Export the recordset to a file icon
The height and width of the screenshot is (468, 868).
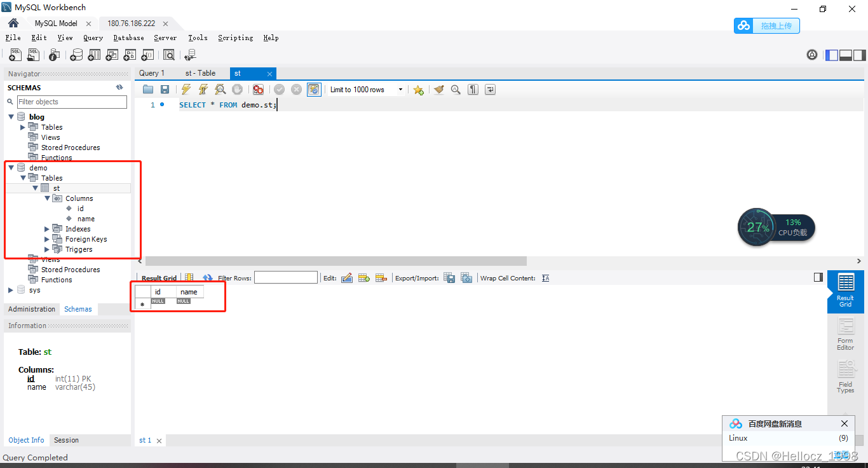coord(449,278)
